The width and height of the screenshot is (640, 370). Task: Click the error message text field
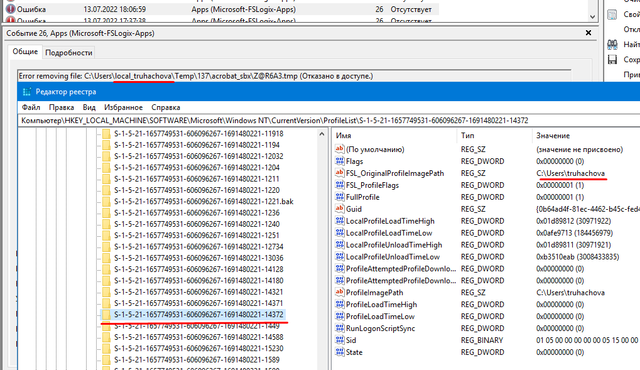click(294, 76)
